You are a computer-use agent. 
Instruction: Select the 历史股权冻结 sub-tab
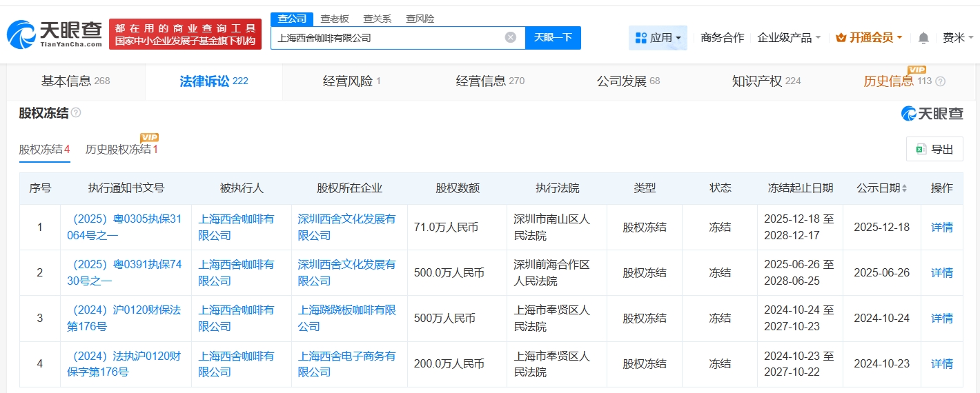(x=122, y=149)
